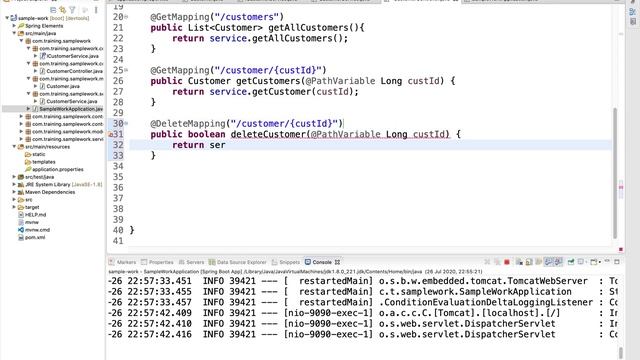Click the editor vertical scrollbar thumb
The height and width of the screenshot is (360, 640).
[615, 173]
